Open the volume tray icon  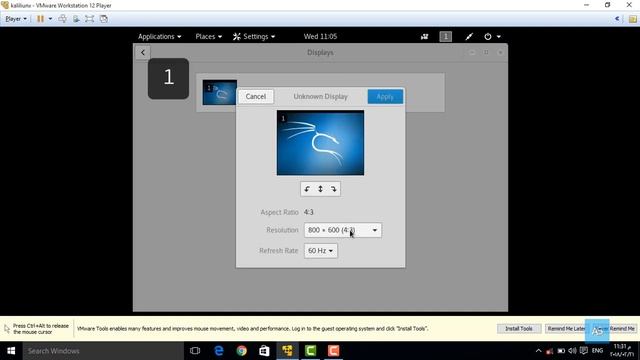coord(572,351)
